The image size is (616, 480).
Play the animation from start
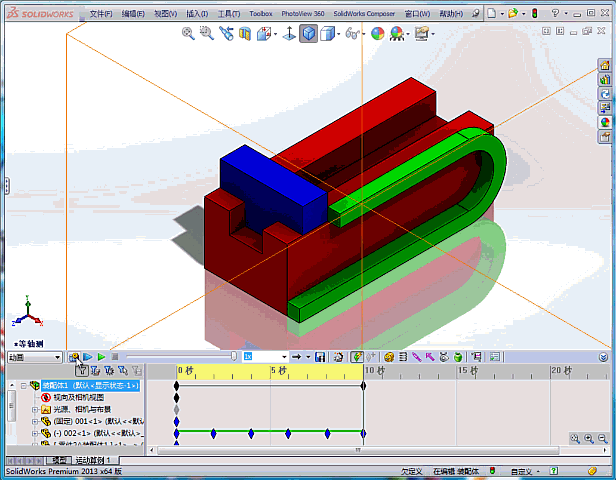88,356
